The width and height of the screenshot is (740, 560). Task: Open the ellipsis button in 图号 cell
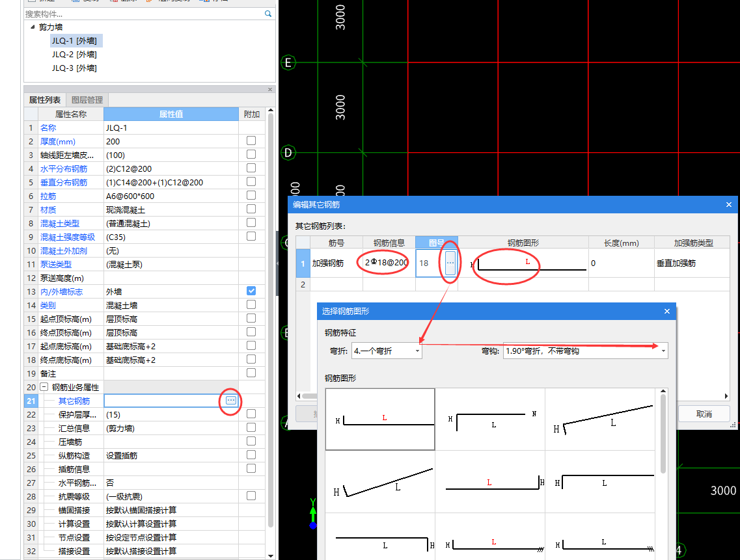coord(450,263)
